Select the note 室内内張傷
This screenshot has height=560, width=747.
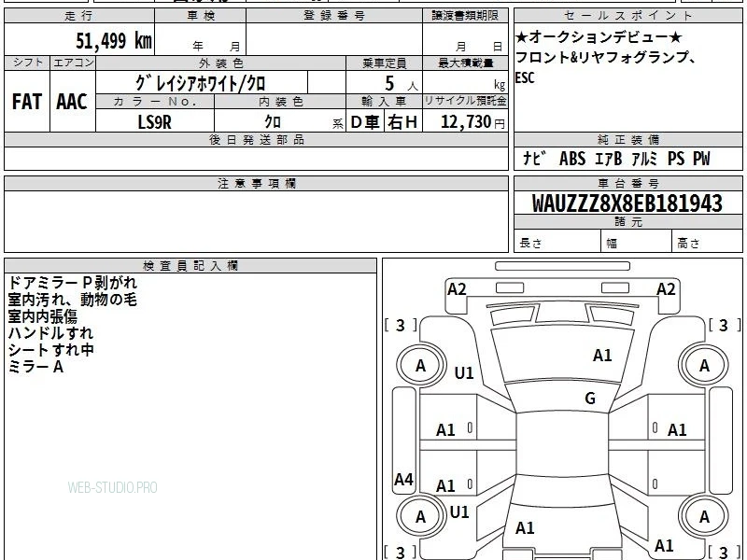pos(42,316)
